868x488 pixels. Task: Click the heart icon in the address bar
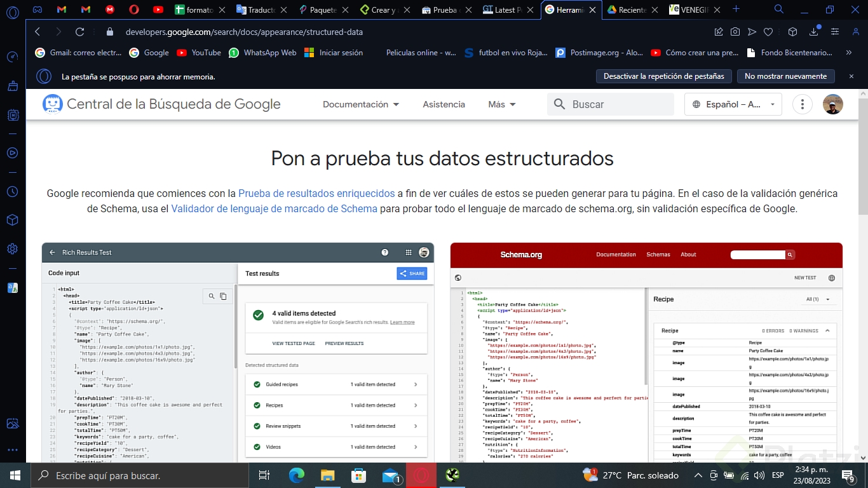coord(768,31)
